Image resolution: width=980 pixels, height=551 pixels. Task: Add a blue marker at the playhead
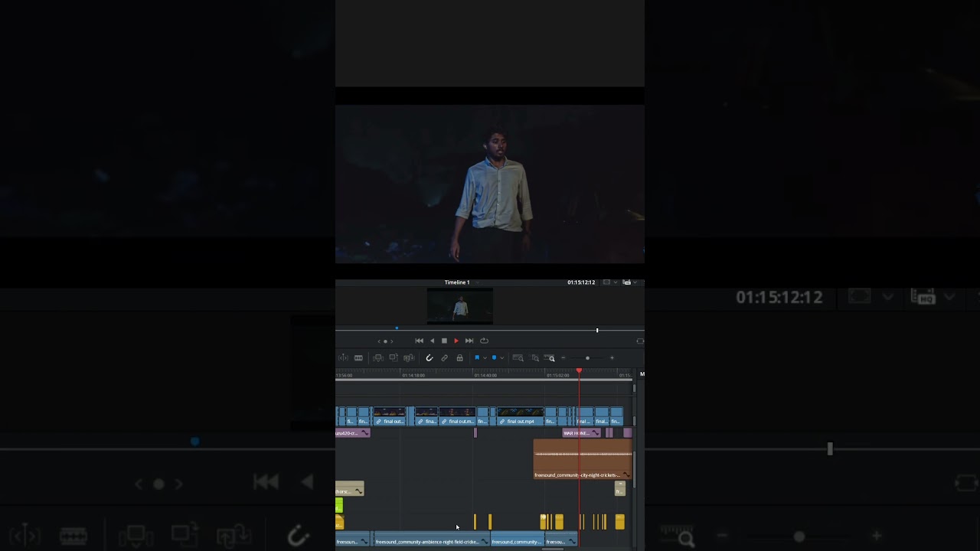pyautogui.click(x=495, y=358)
